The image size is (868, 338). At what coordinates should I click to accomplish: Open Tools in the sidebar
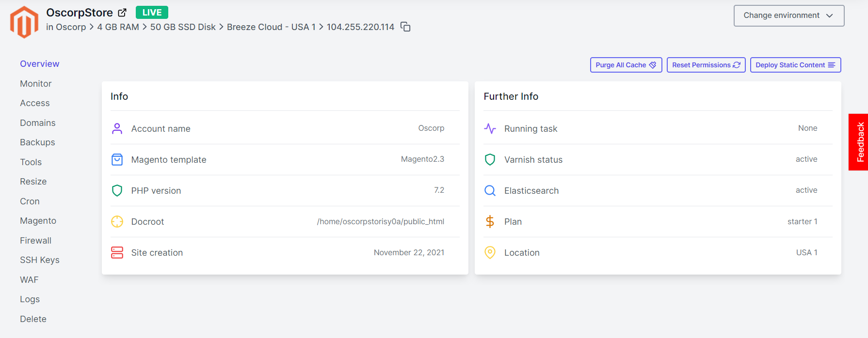(31, 162)
